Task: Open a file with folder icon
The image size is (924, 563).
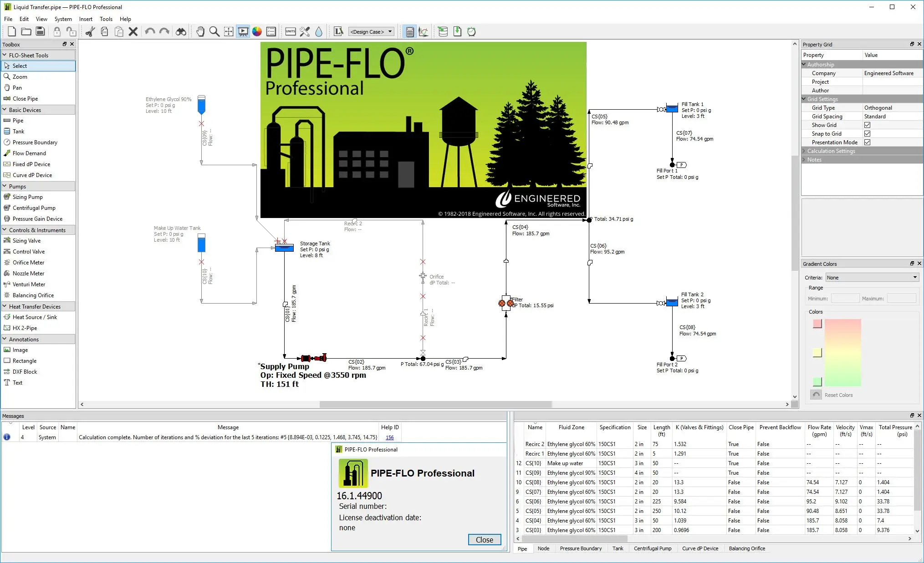Action: pos(26,31)
